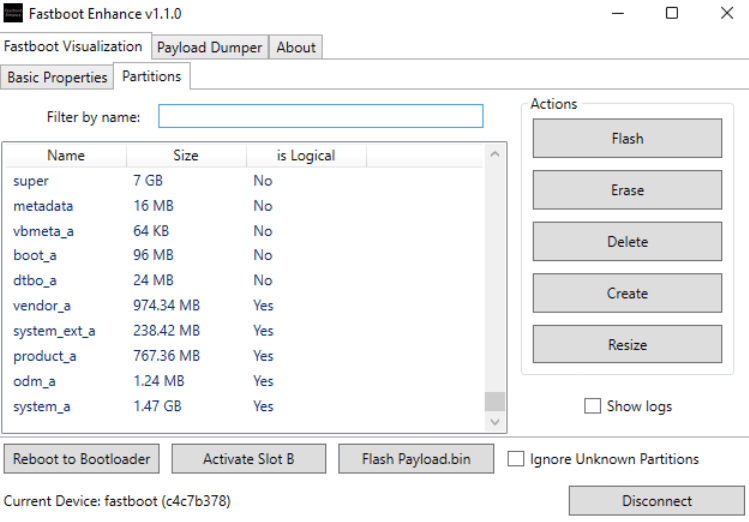Select the Partitions sub-tab
This screenshot has height=522, width=749.
pos(152,76)
